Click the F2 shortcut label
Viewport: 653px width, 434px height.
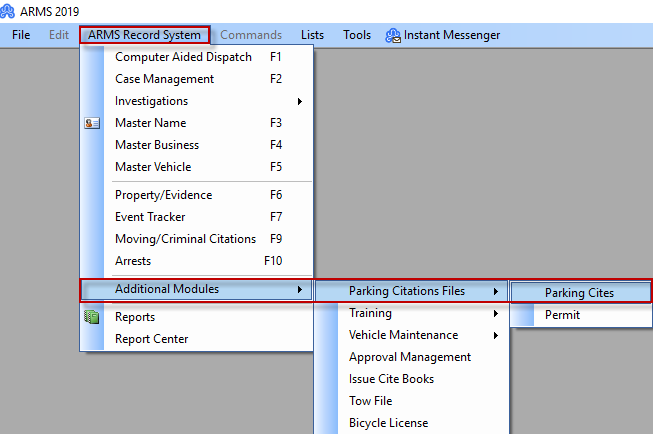pos(276,79)
